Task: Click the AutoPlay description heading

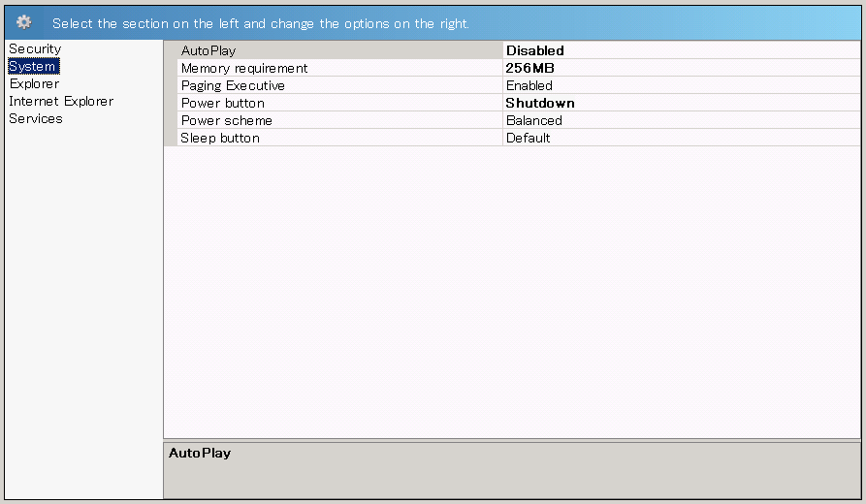Action: click(x=200, y=454)
